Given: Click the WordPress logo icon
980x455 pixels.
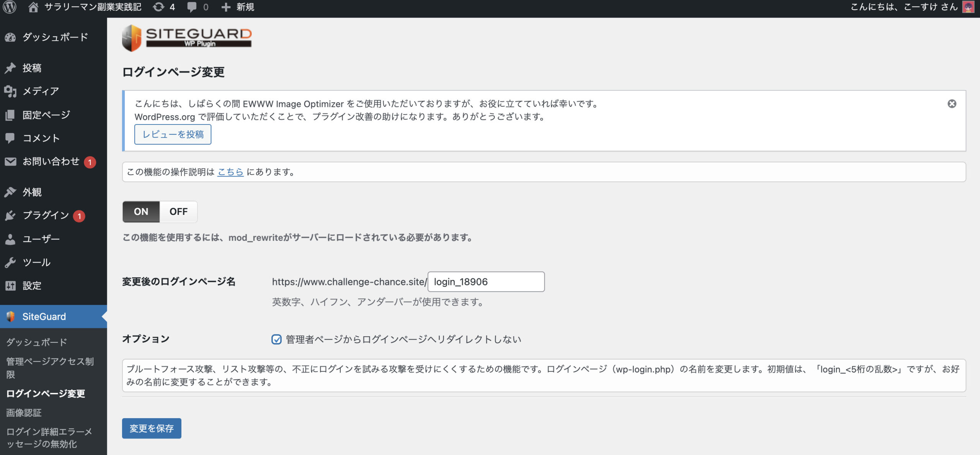Looking at the screenshot, I should pyautogui.click(x=10, y=7).
